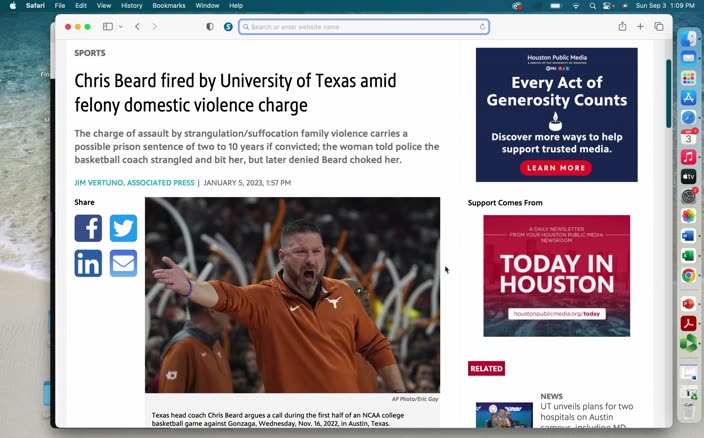This screenshot has width=704, height=438.
Task: Open the History menu
Action: [x=132, y=6]
